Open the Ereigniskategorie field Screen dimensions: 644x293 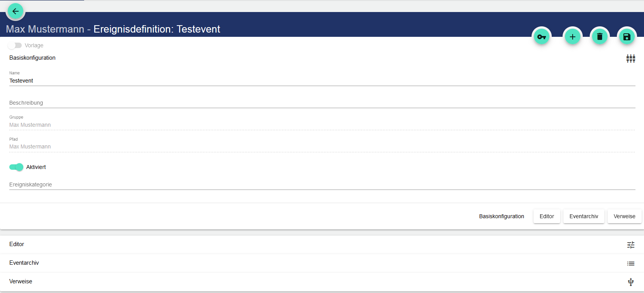[x=322, y=185]
